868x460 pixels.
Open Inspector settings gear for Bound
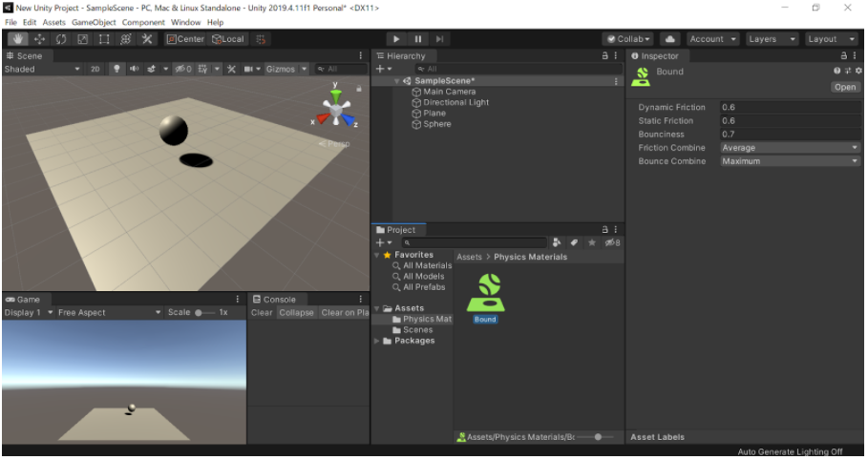click(x=858, y=71)
